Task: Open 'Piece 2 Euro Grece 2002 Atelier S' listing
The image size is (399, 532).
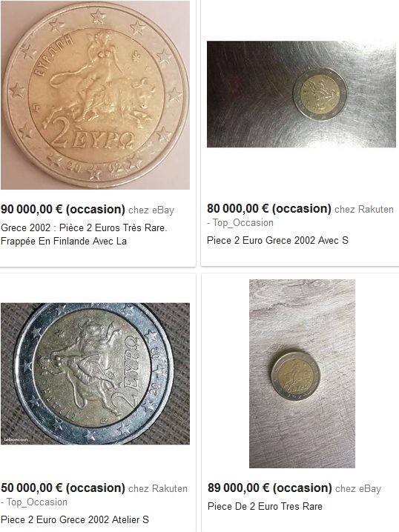Action: click(75, 519)
